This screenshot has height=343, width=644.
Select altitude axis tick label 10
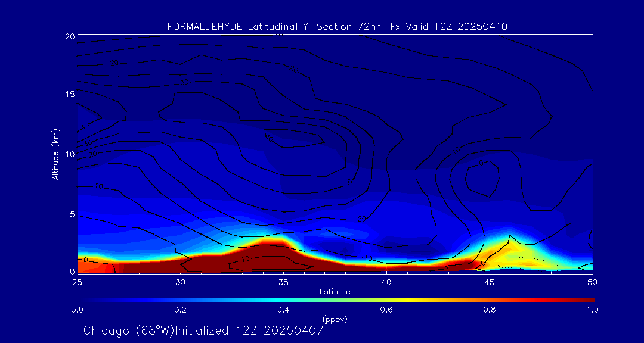(69, 154)
